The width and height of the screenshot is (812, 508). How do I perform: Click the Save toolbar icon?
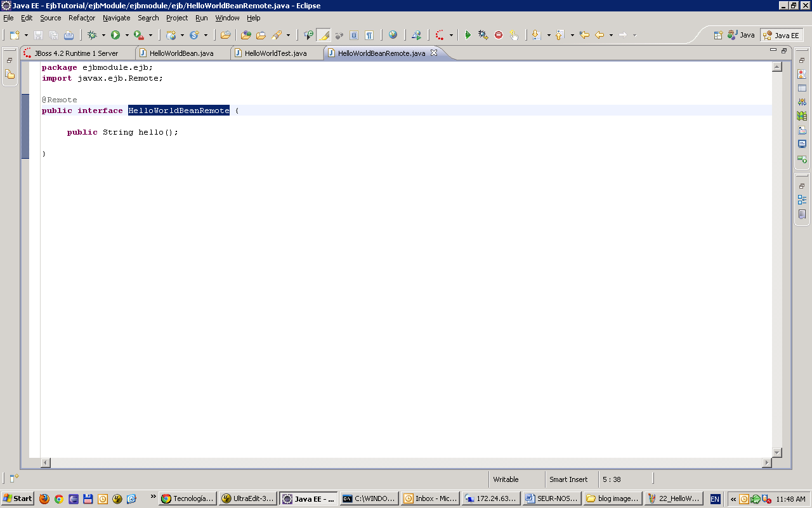click(39, 35)
